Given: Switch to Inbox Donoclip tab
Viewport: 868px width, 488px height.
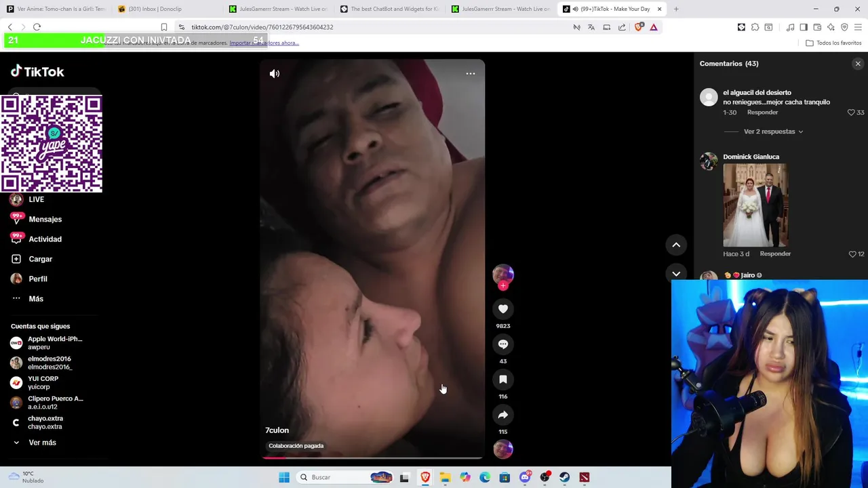Looking at the screenshot, I should click(166, 9).
